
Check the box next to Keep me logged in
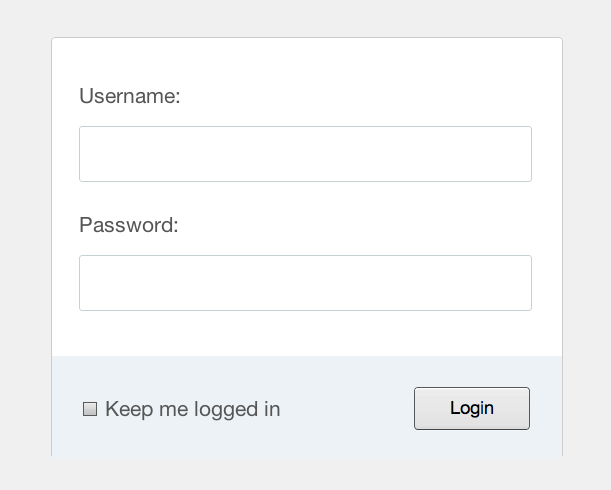[90, 409]
